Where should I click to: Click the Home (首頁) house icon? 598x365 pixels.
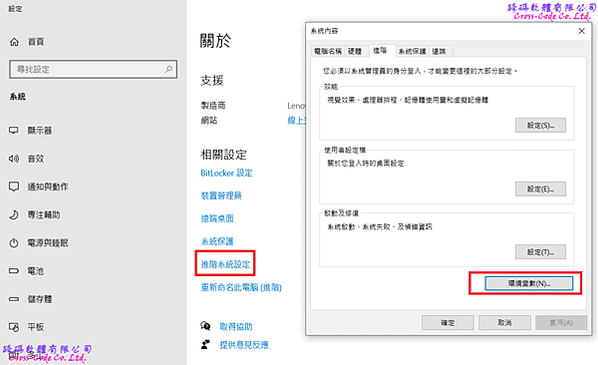14,42
